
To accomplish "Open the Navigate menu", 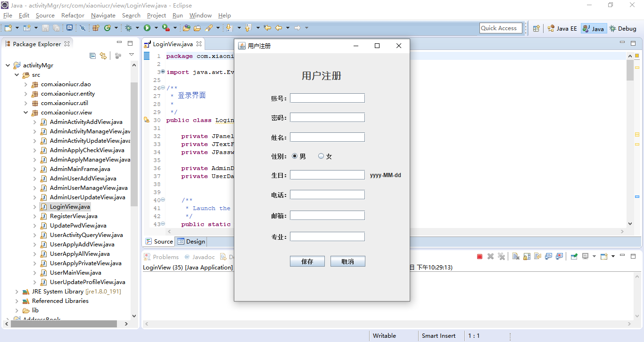I will (103, 16).
